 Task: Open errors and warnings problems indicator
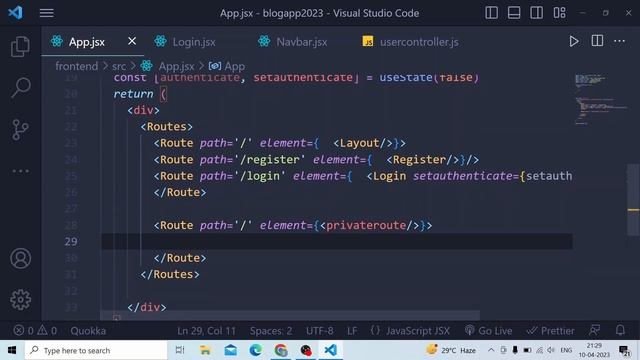[35, 331]
